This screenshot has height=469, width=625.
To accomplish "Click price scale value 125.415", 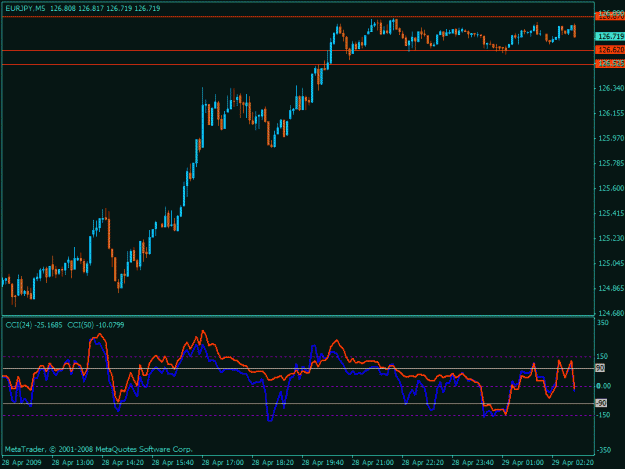I will coord(611,213).
